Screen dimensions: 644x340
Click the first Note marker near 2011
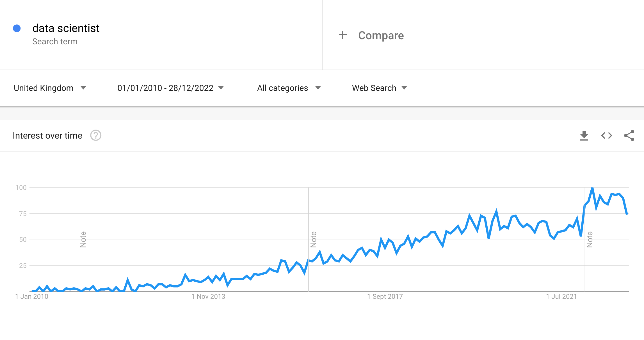[x=83, y=239]
